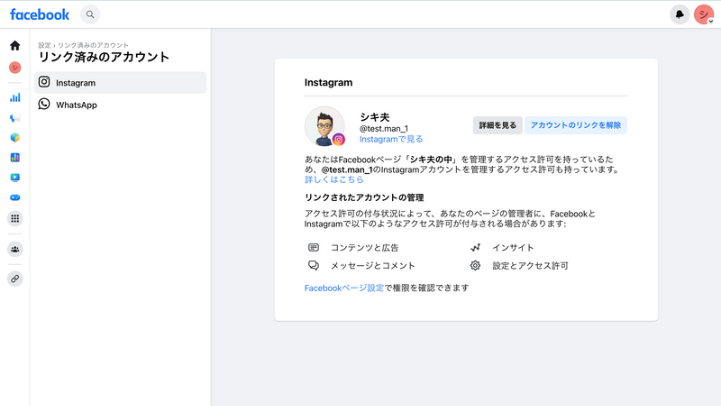Click アカウントのリンクを解除 button
Image resolution: width=721 pixels, height=406 pixels.
(x=576, y=125)
